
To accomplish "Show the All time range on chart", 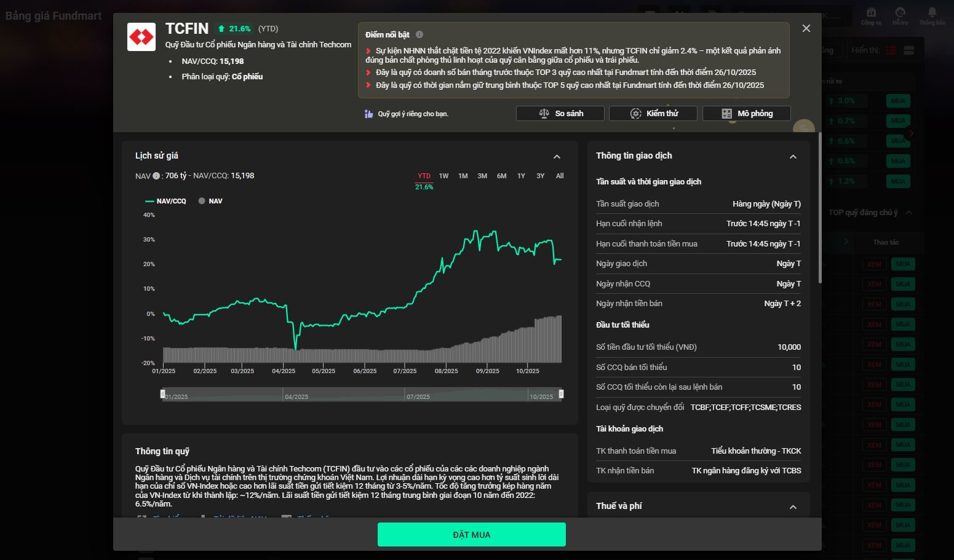I will coord(560,176).
